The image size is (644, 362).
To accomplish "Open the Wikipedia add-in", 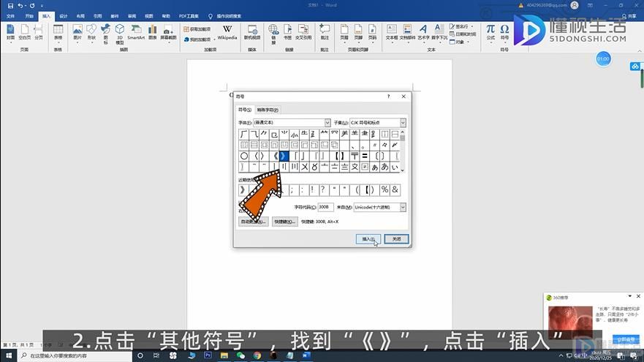I will pyautogui.click(x=227, y=32).
